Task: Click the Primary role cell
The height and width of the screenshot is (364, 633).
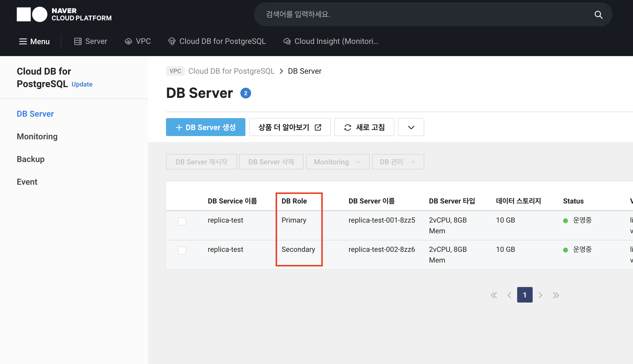Action: 294,220
